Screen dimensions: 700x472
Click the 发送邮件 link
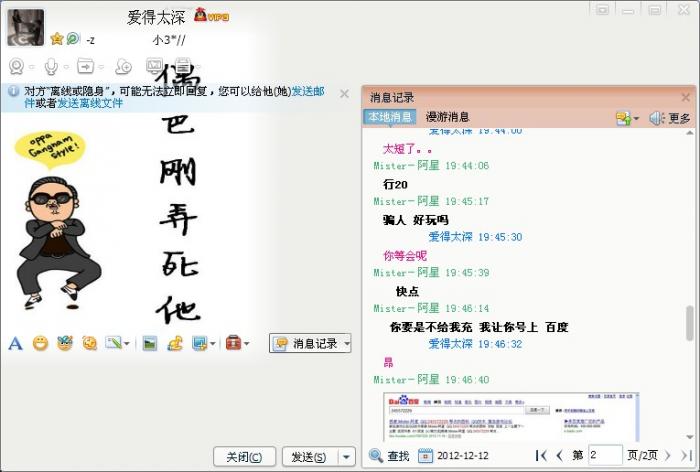point(308,91)
